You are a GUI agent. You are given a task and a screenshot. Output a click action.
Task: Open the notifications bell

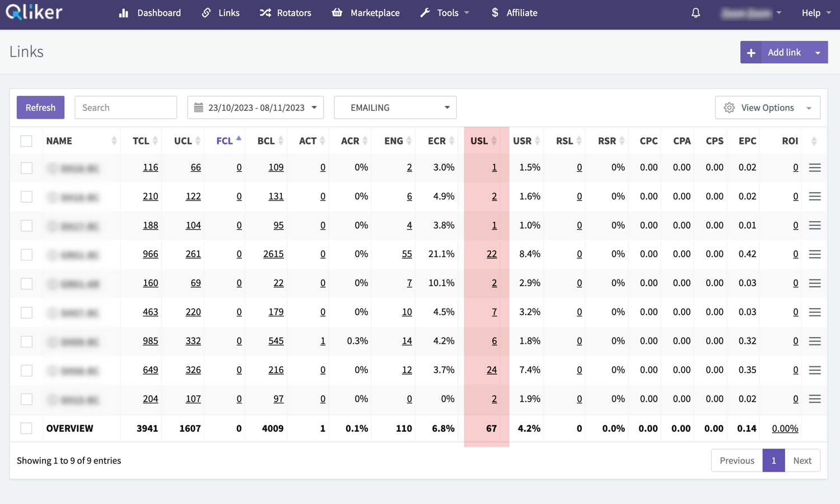(696, 12)
